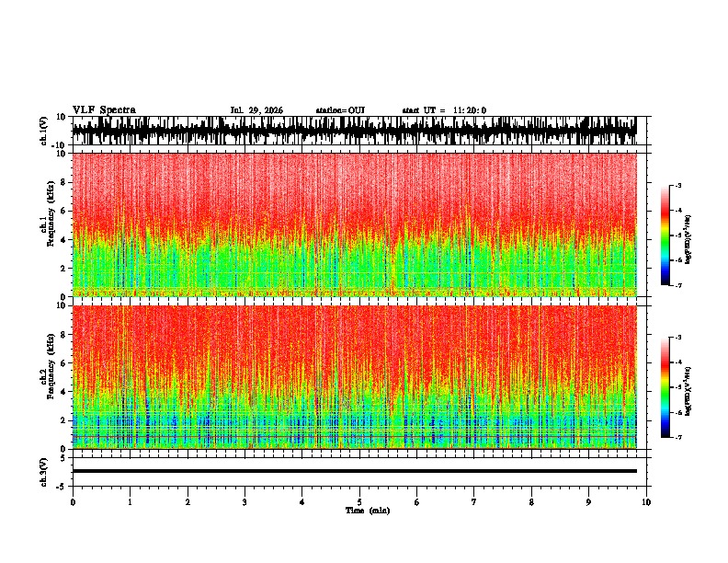Screen dimensions: 728x563
Task: Click the black ch.3 voltage trace line
Action: (x=354, y=471)
